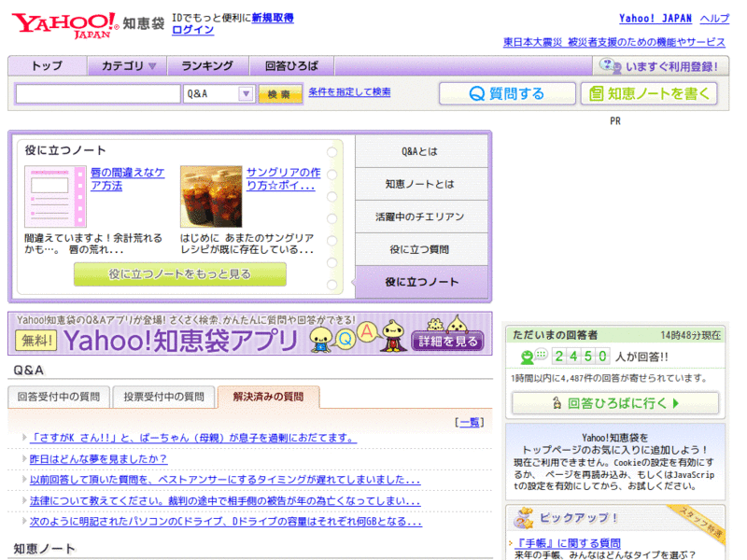This screenshot has width=747, height=560.
Task: Focus the search text field
Action: tap(98, 94)
